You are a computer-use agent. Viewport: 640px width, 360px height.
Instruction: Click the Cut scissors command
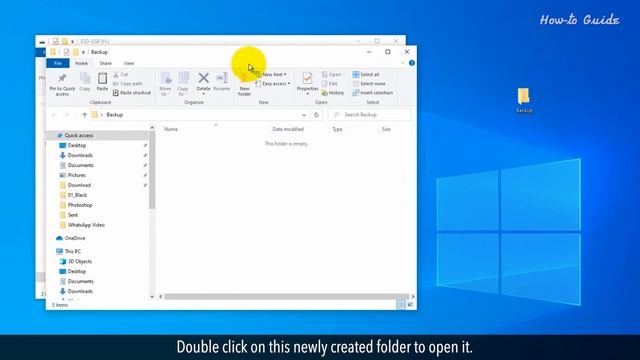click(121, 75)
